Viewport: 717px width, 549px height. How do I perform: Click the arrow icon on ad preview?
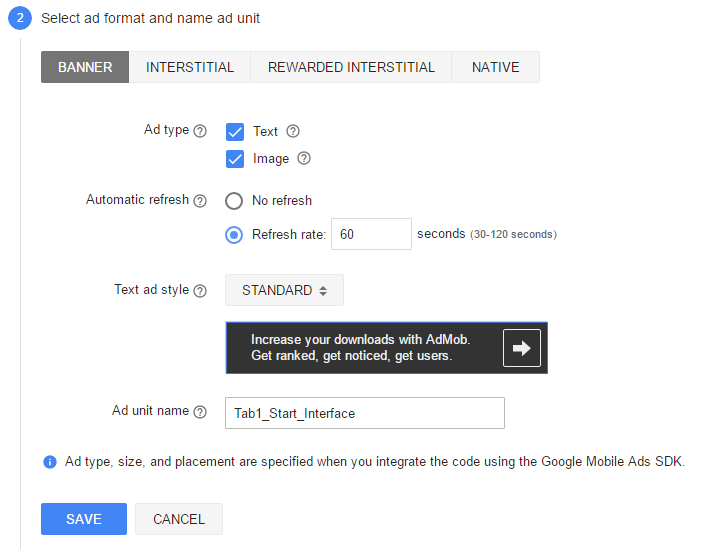click(x=521, y=348)
